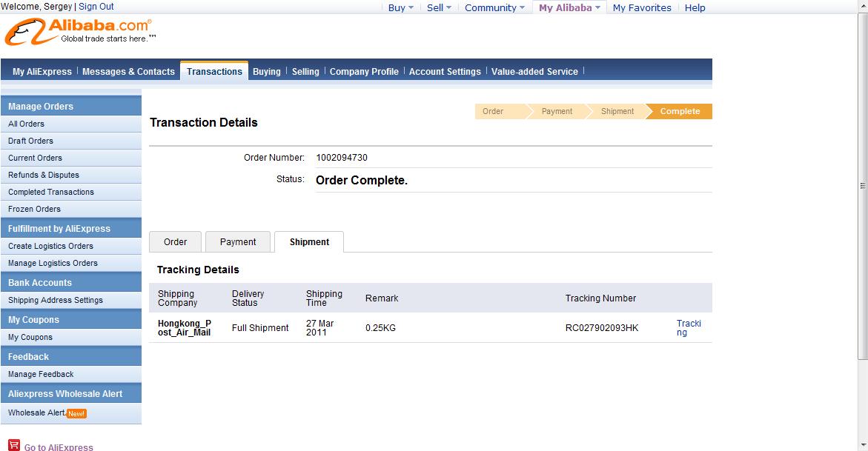The height and width of the screenshot is (451, 868).
Task: Open Wholesale Alert link
Action: click(x=36, y=412)
